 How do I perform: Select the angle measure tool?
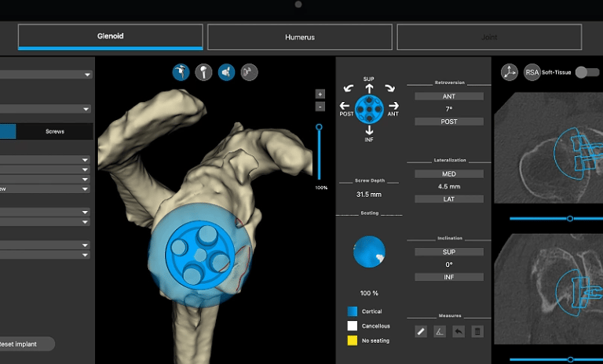tap(440, 331)
